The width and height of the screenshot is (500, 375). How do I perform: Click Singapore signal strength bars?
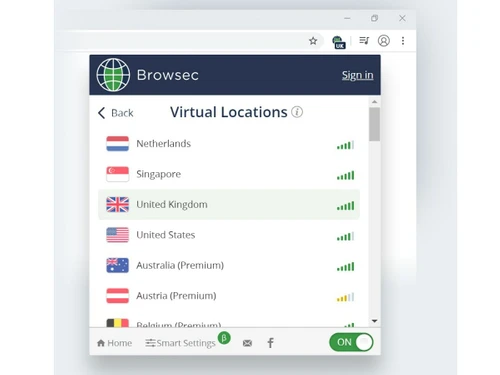pos(345,175)
